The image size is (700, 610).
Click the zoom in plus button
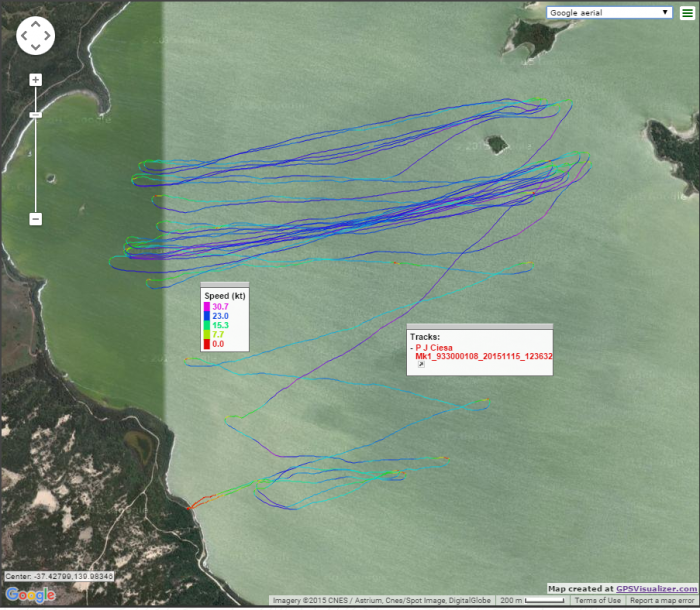(x=35, y=80)
